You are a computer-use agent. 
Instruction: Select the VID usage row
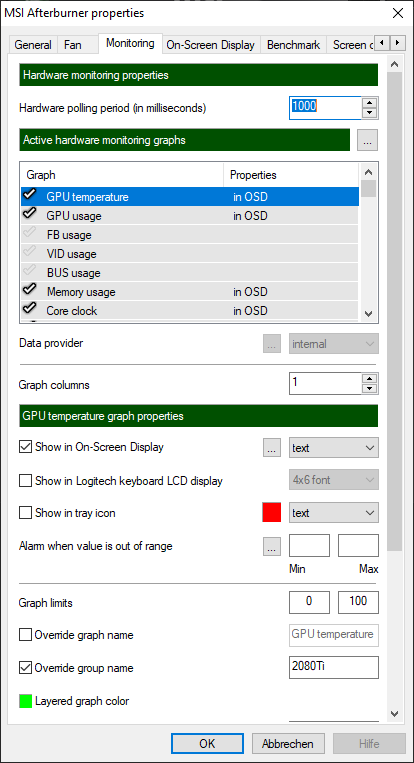tap(190, 253)
